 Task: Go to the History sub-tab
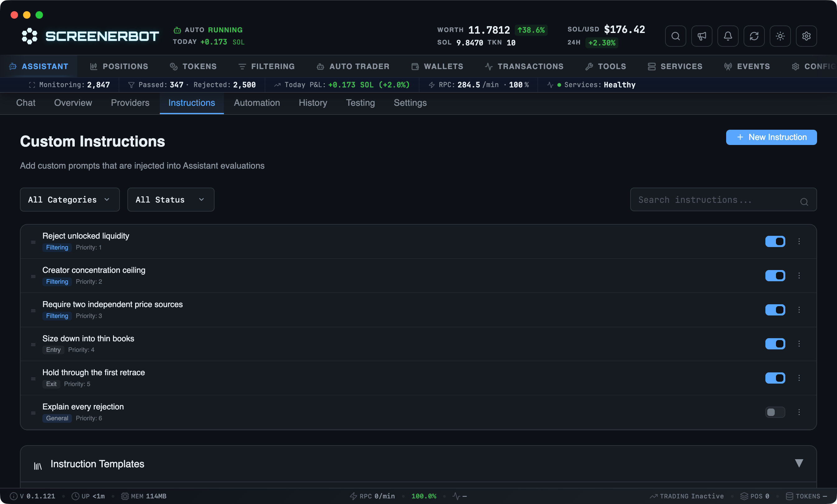(x=313, y=103)
